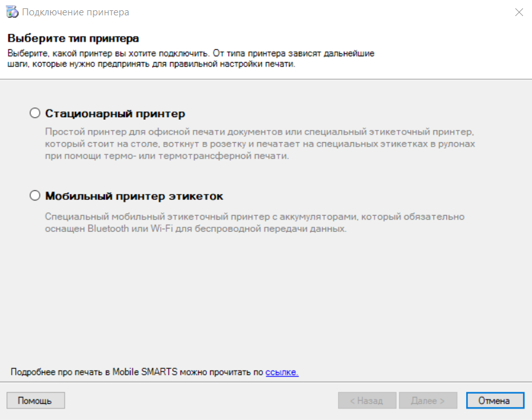Click the stationary printer description paragraph
This screenshot has width=532, height=420.
tap(260, 144)
